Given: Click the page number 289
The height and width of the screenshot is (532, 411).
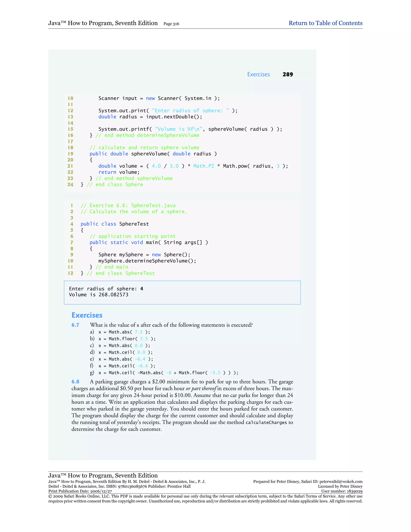Looking at the screenshot, I should pyautogui.click(x=288, y=74).
